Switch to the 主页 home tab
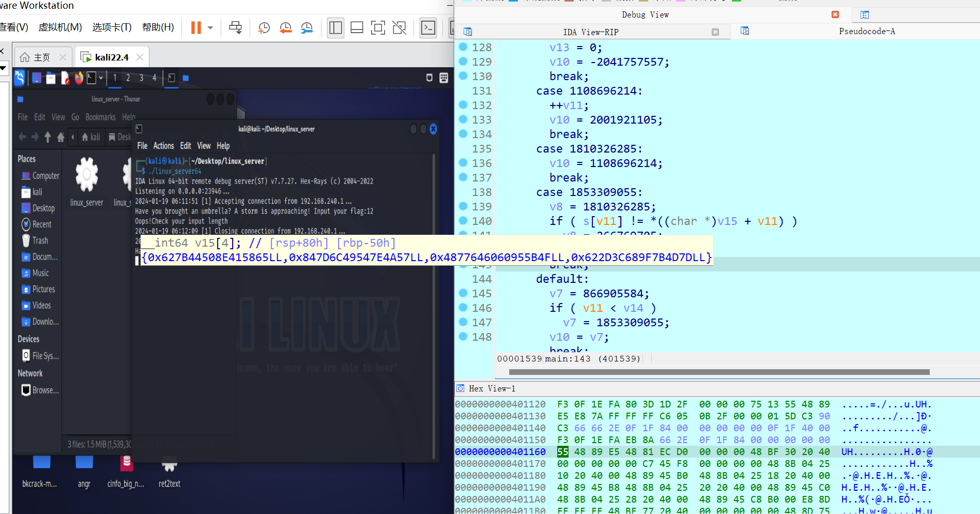 [41, 57]
